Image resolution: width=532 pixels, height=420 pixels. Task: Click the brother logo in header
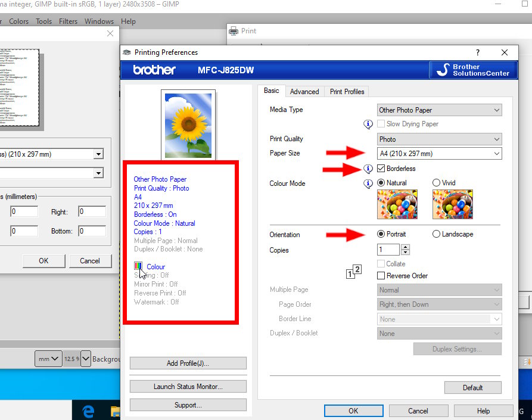[154, 70]
